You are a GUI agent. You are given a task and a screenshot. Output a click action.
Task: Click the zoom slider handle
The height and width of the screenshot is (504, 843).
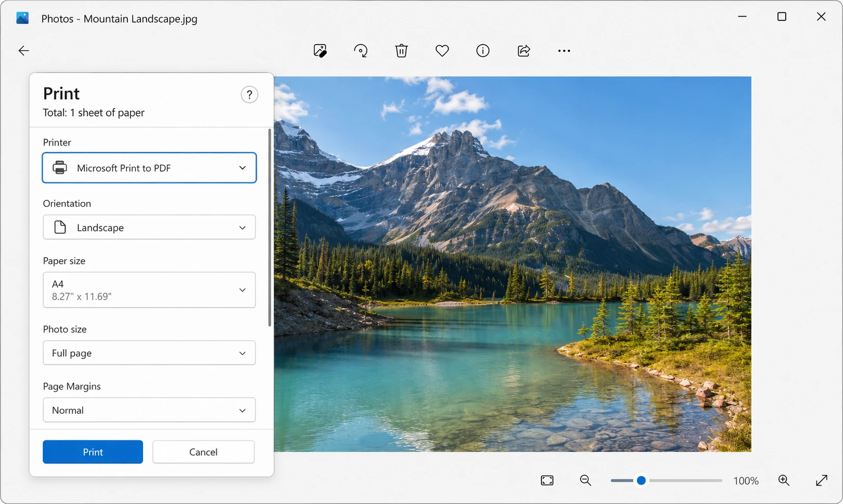(x=641, y=481)
